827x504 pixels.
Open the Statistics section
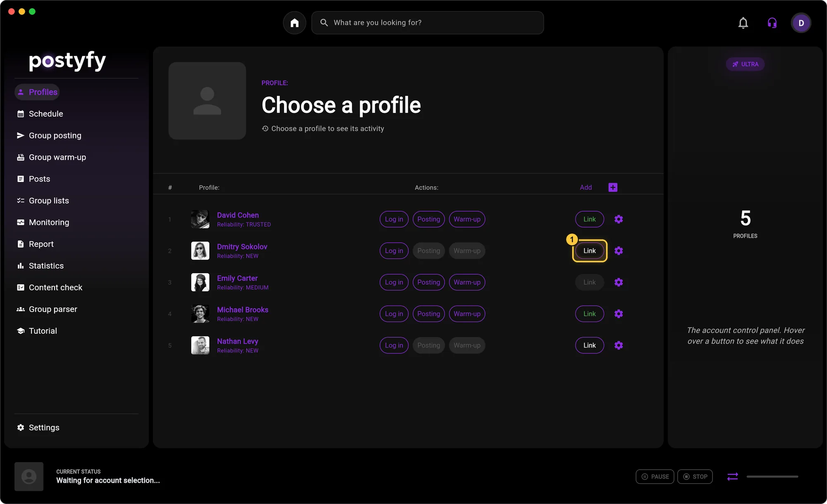[40, 266]
